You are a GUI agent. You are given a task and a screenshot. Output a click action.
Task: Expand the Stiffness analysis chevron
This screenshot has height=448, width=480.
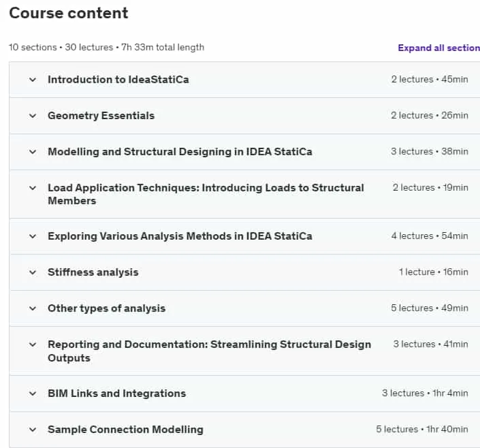[x=33, y=272]
